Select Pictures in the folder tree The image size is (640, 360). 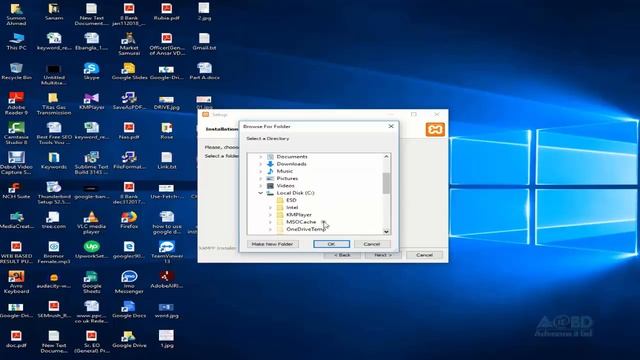coord(287,179)
